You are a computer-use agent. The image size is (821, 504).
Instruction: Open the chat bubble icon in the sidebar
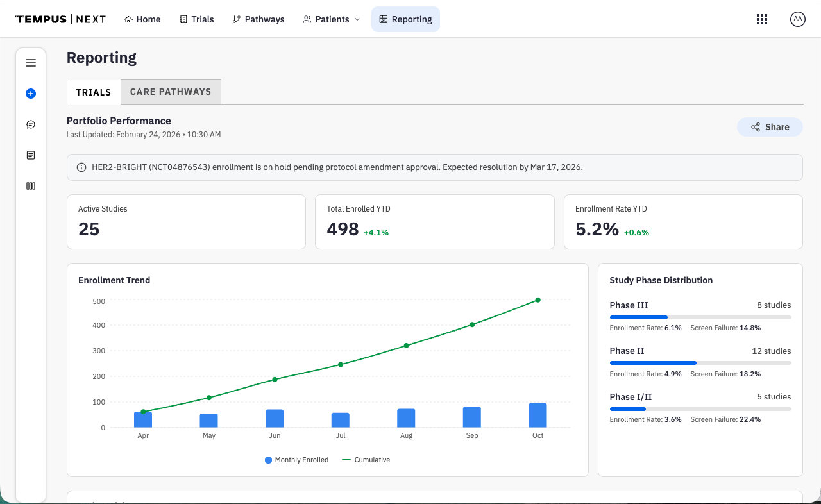click(31, 124)
